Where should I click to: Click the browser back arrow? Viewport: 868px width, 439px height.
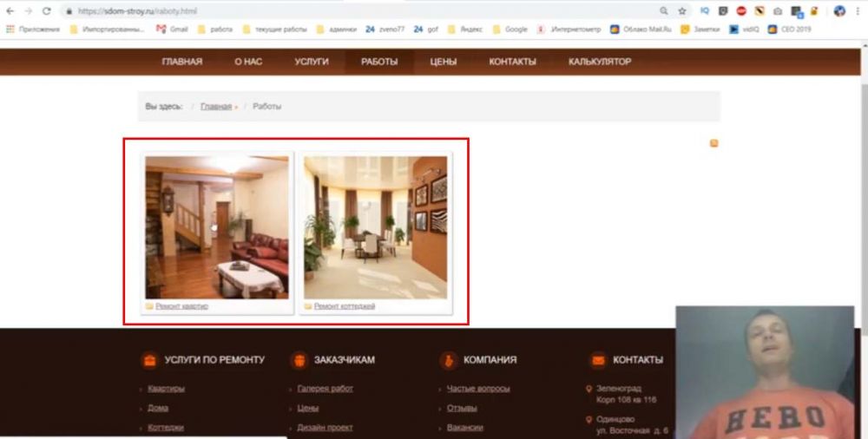pyautogui.click(x=10, y=11)
